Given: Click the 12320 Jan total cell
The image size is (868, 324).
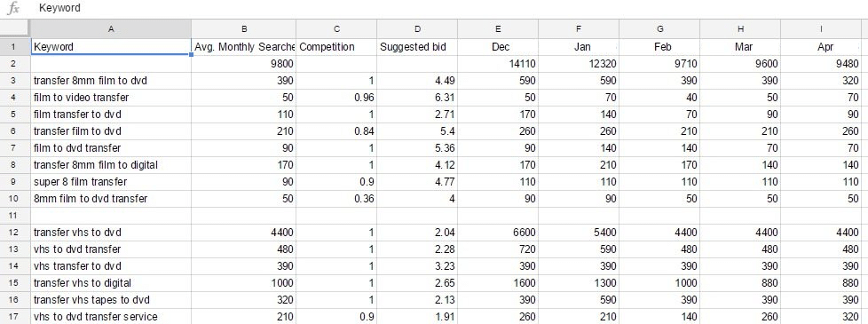Looking at the screenshot, I should point(579,64).
